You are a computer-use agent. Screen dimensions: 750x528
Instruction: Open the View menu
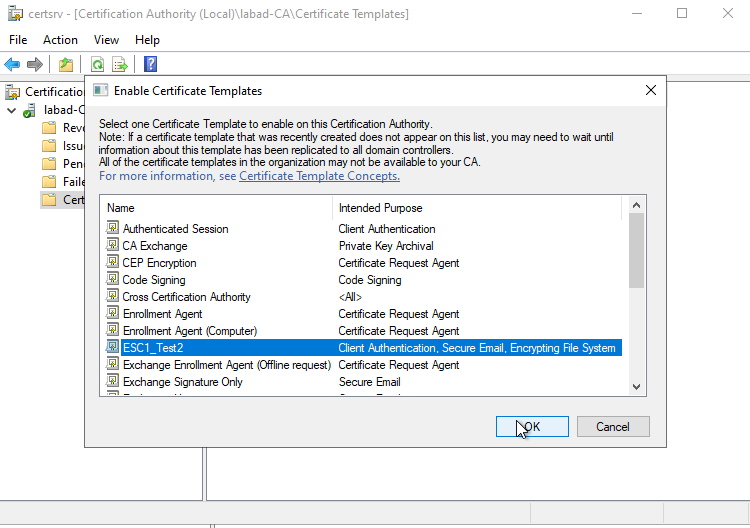tap(106, 40)
